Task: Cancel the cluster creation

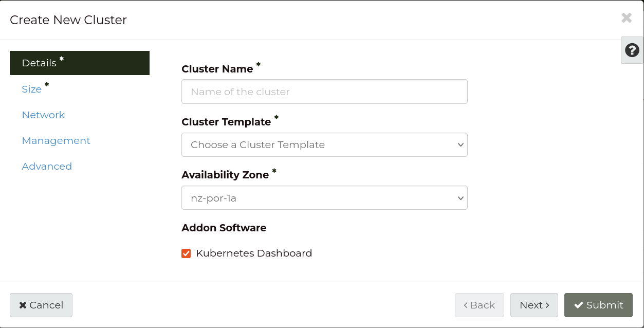Action: coord(41,305)
